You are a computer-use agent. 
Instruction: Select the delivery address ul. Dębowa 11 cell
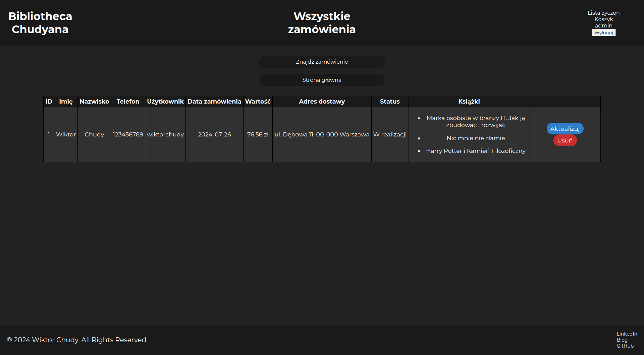click(322, 134)
